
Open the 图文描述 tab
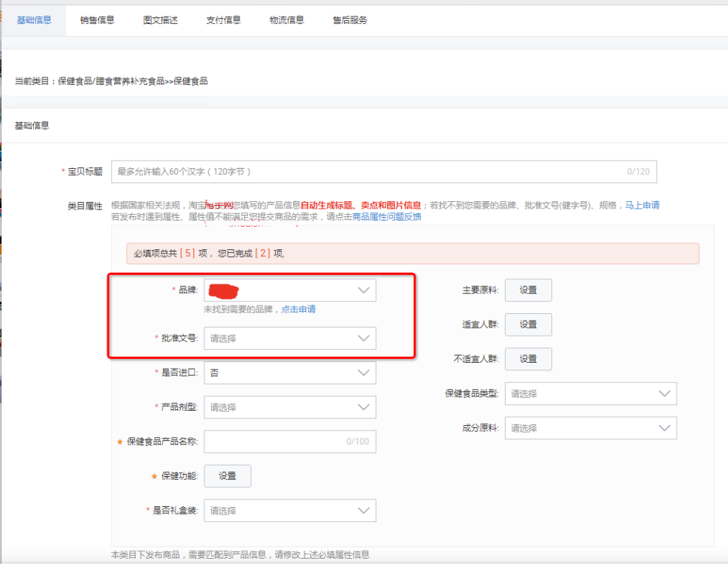160,20
